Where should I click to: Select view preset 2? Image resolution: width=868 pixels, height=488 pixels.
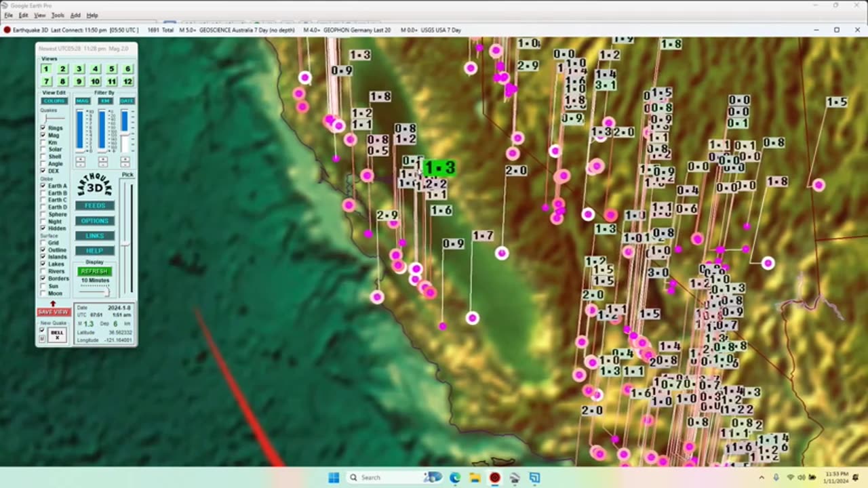62,68
